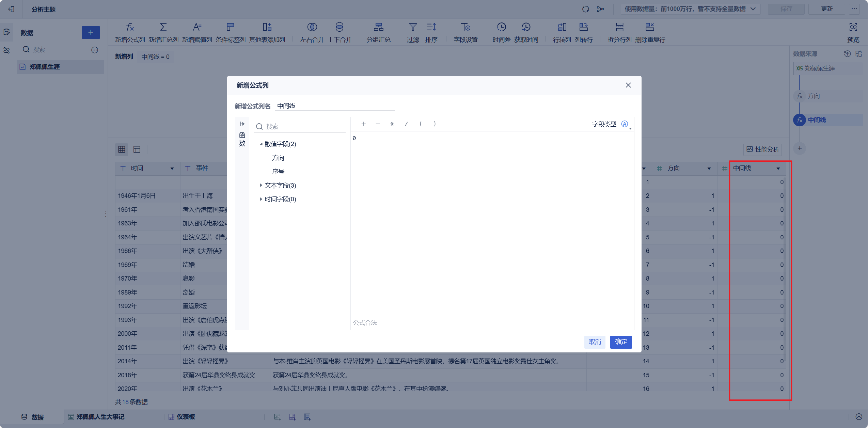This screenshot has width=868, height=428.
Task: Click the 预览 preview icon
Action: [x=853, y=27]
